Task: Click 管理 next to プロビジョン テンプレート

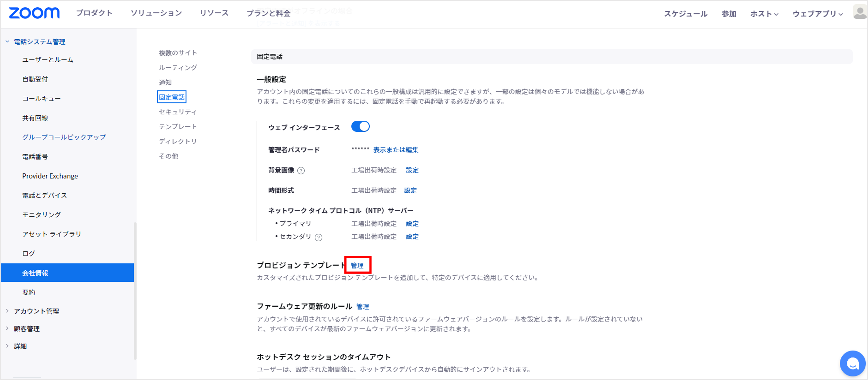Action: pyautogui.click(x=357, y=266)
